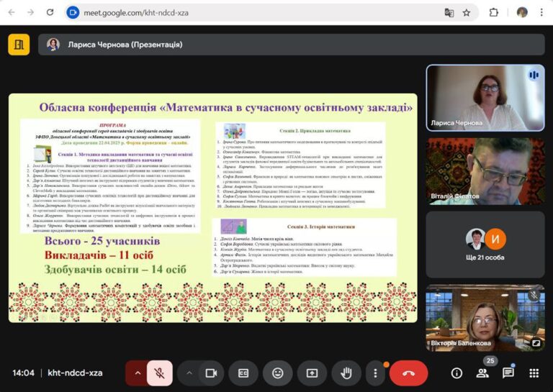Click the Секція 2. Прикладна математика heading
Screen dimensions: 553x392
[315, 131]
